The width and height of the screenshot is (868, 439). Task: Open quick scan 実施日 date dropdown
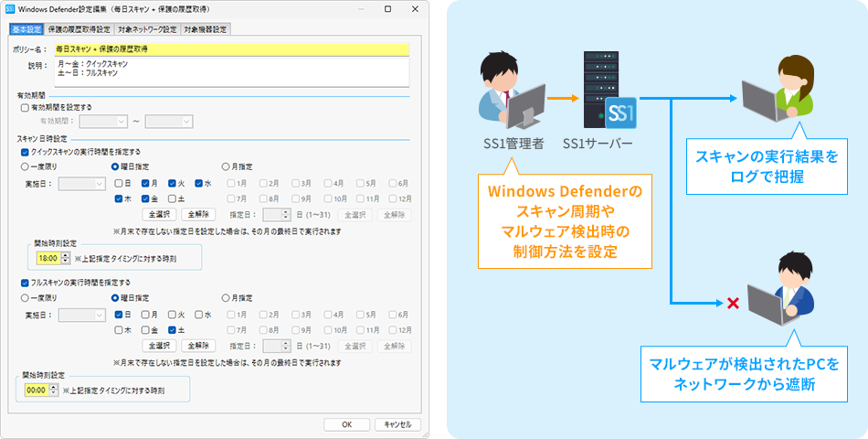pos(82,184)
